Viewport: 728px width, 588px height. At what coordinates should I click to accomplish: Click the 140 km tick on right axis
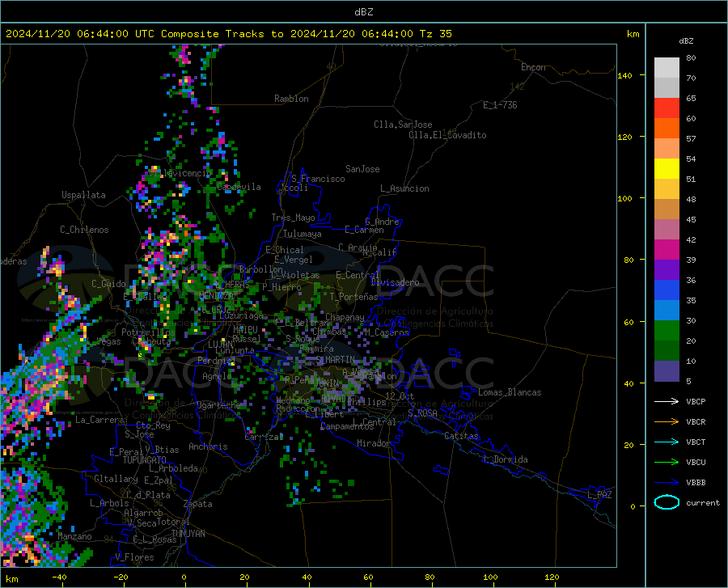[624, 75]
